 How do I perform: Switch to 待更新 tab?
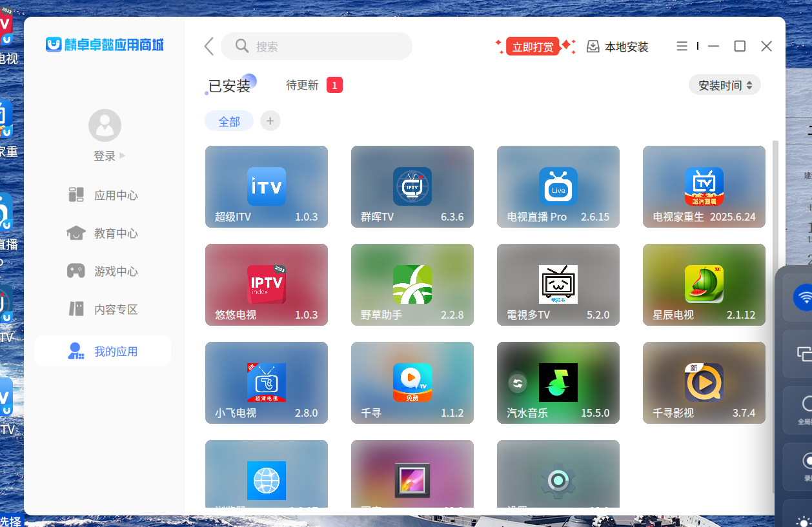(302, 85)
